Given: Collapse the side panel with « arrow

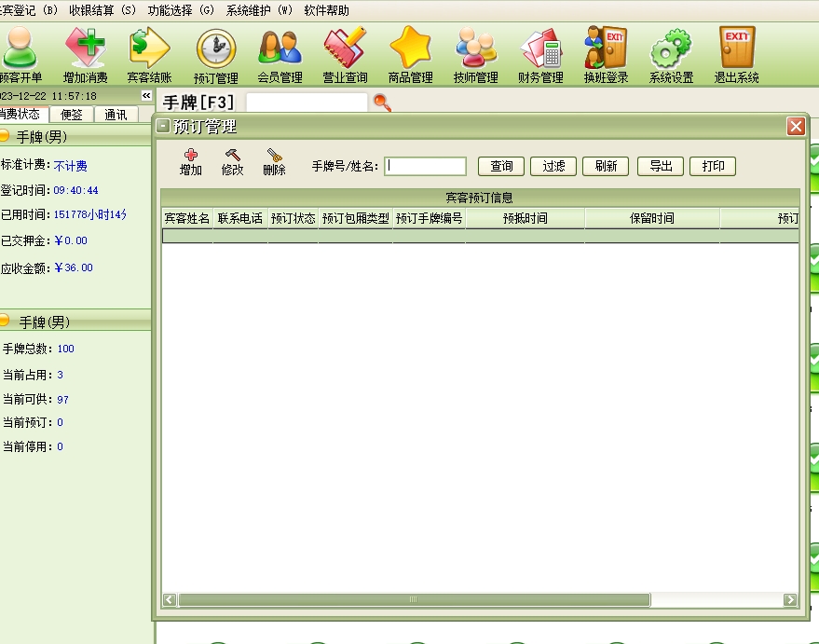Looking at the screenshot, I should coord(146,96).
